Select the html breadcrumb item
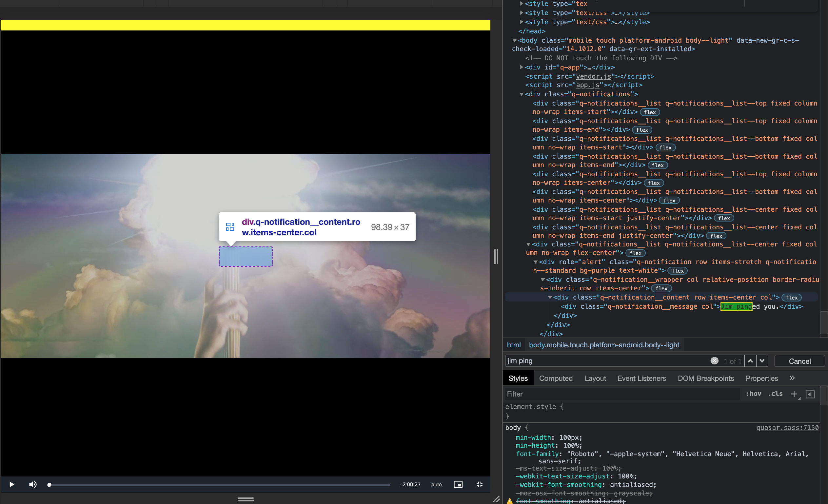Screen dimensions: 828x504 pyautogui.click(x=513, y=345)
